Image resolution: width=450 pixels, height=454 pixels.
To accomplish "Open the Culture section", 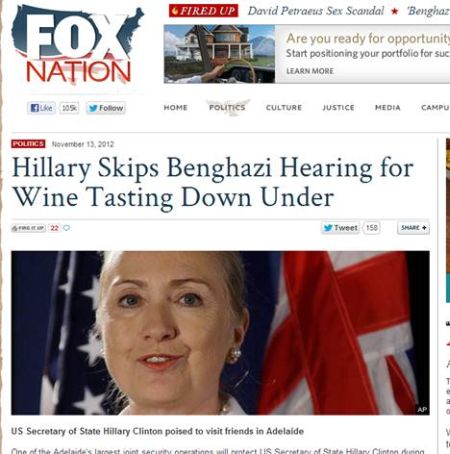I will click(x=284, y=108).
